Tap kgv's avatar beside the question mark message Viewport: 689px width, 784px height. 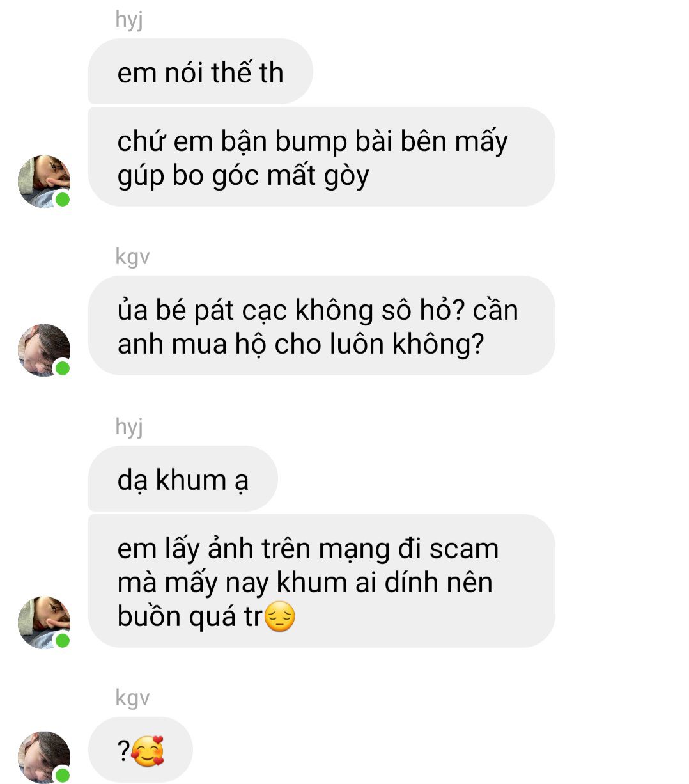[44, 758]
